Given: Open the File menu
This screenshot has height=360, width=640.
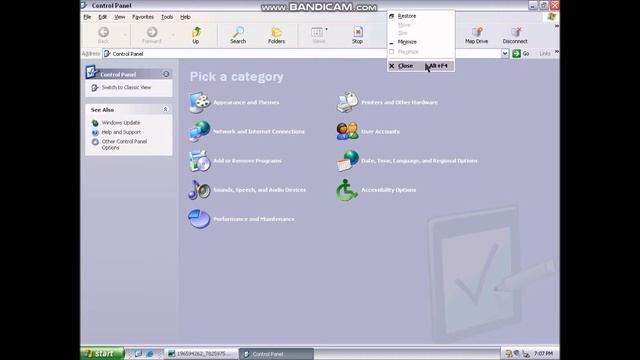Looking at the screenshot, I should (x=87, y=17).
